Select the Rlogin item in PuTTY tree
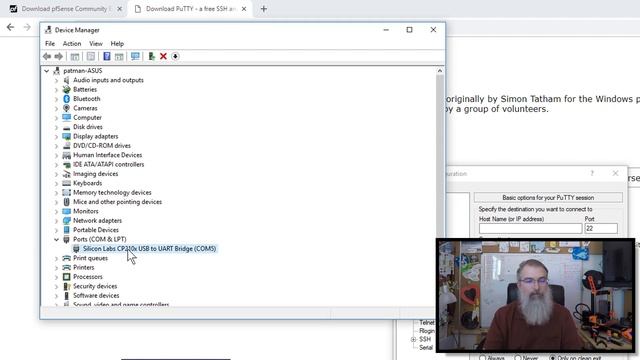640x360 pixels. [x=427, y=331]
